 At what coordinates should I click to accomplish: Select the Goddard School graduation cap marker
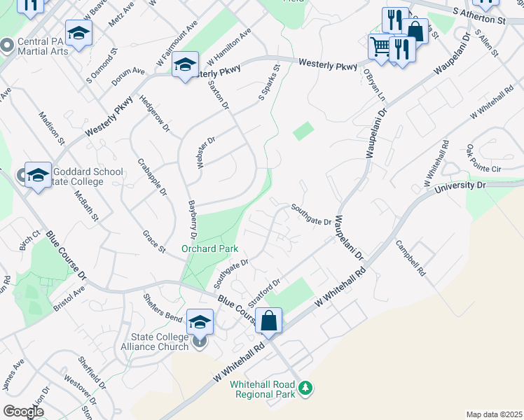point(38,176)
